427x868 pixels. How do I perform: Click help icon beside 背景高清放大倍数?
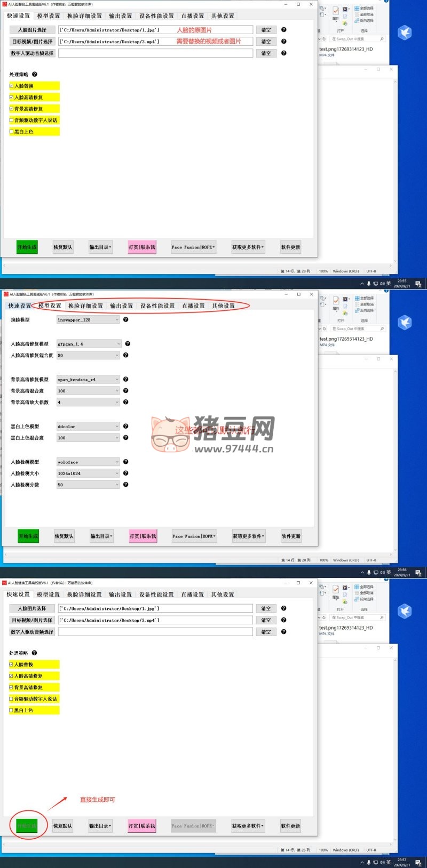(x=125, y=402)
